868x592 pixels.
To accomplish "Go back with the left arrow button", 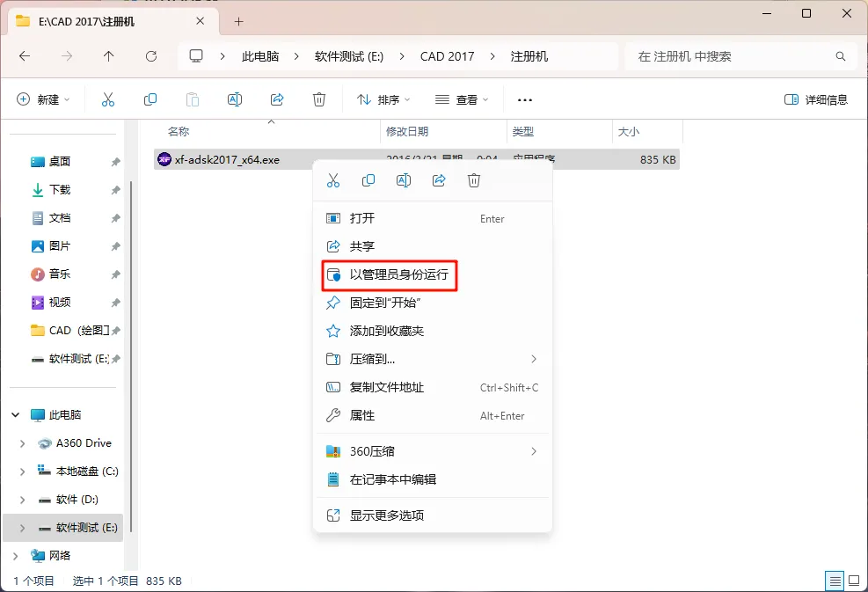I will [25, 56].
